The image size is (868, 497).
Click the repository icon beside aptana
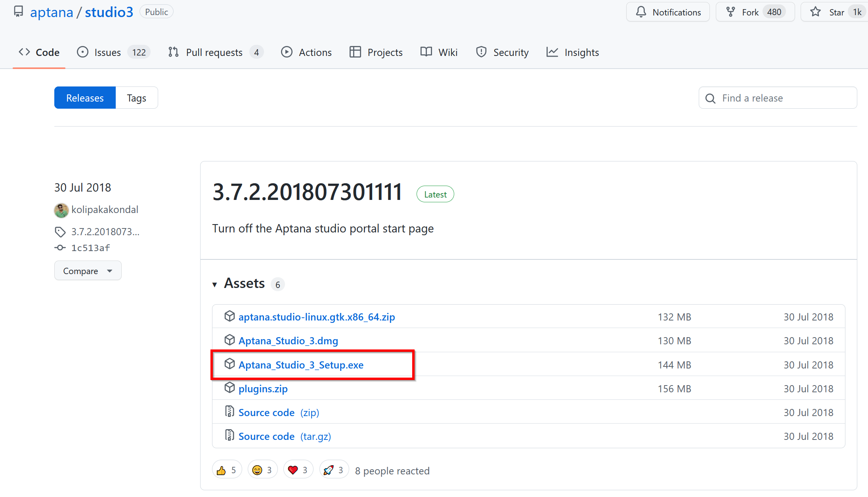18,12
